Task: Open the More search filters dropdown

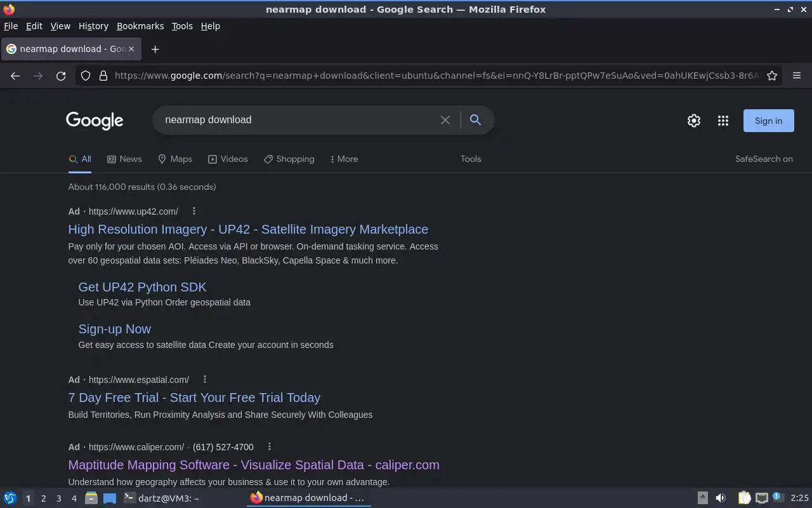Action: 344,159
